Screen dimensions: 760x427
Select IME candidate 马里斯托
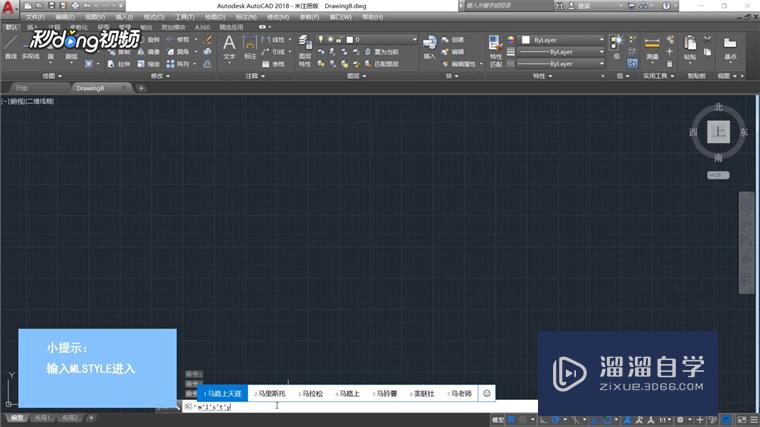pyautogui.click(x=270, y=393)
